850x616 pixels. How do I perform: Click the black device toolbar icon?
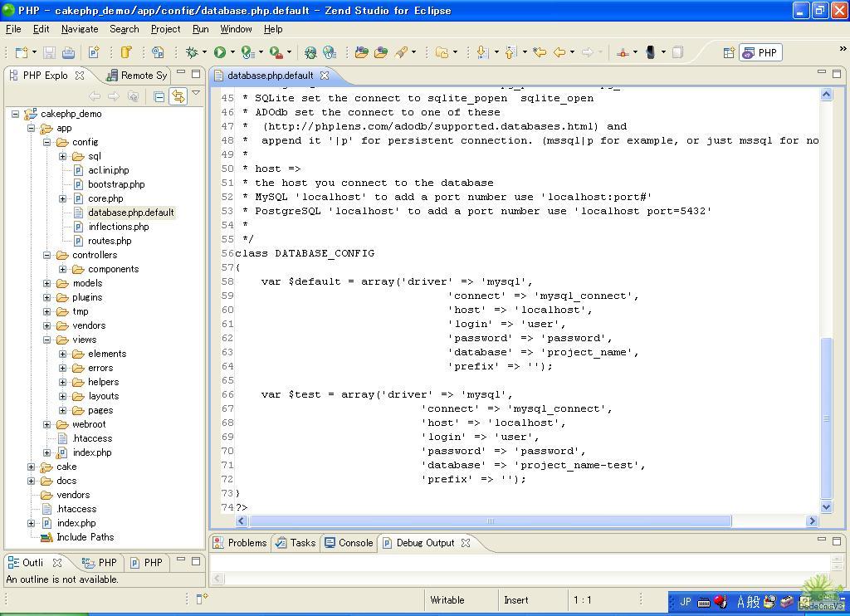651,52
